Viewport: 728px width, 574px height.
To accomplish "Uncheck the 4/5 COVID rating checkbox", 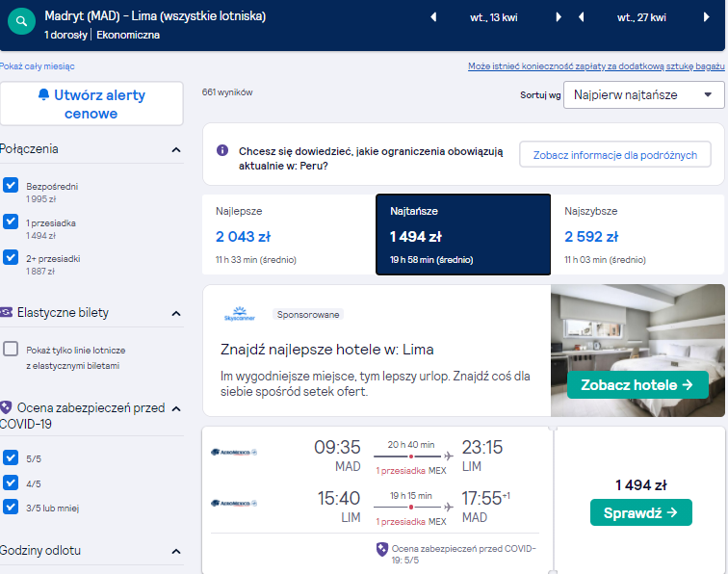I will click(x=11, y=483).
